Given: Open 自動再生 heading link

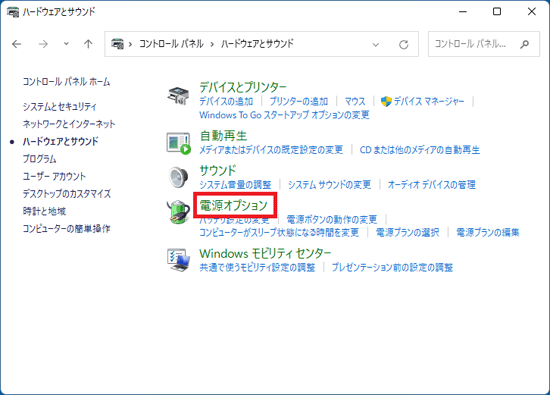Looking at the screenshot, I should coord(223,136).
